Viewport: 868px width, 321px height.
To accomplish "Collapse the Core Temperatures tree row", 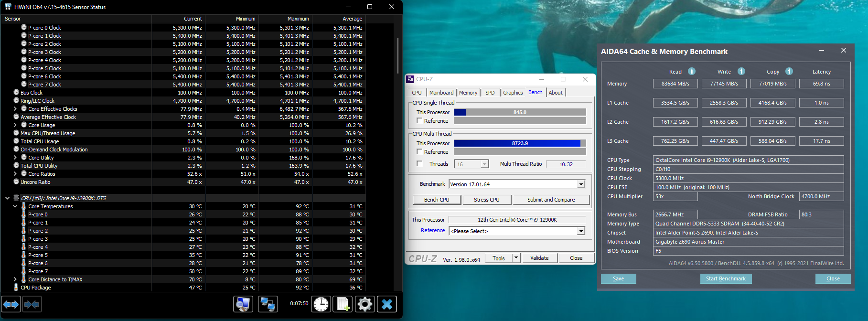I will (x=15, y=206).
